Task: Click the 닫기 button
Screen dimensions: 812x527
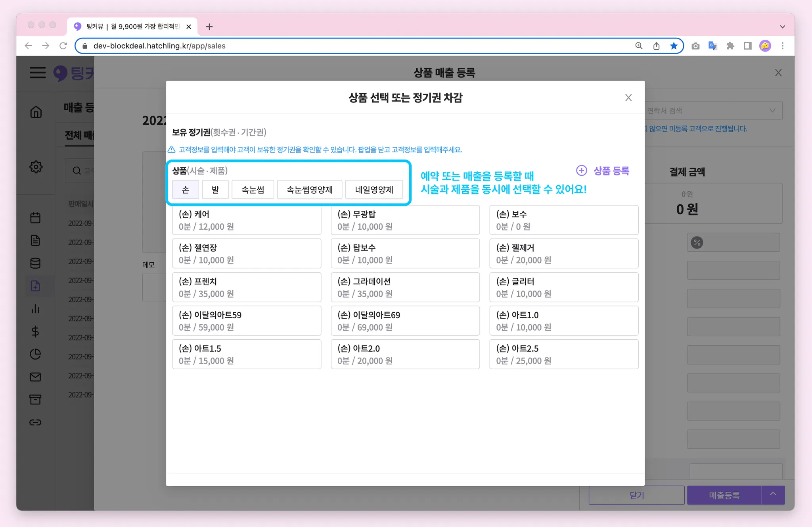Action: click(x=636, y=495)
